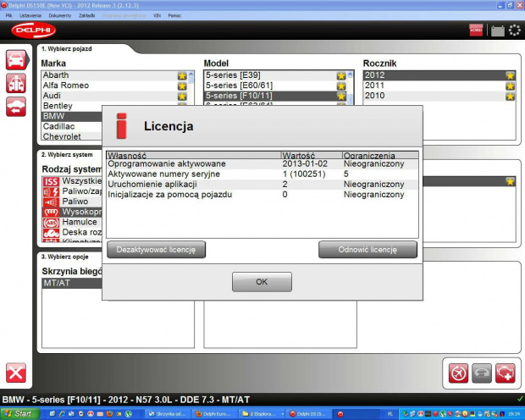Select the Paliwo fuel injector icon
Viewport: 525px width, 420px height.
[51, 202]
